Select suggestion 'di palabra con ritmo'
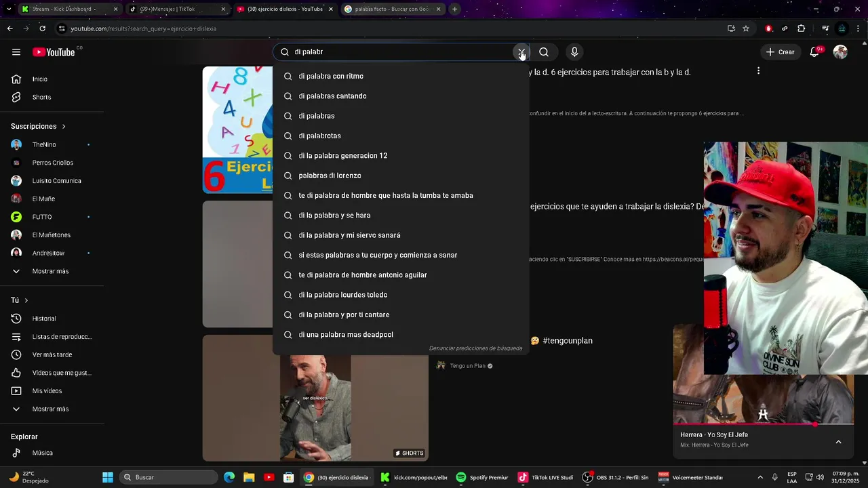Image resolution: width=868 pixels, height=488 pixels. (401, 77)
